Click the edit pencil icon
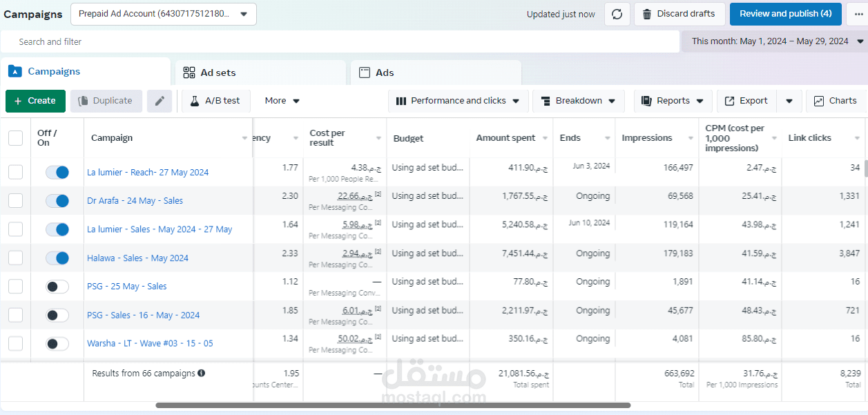 point(159,101)
